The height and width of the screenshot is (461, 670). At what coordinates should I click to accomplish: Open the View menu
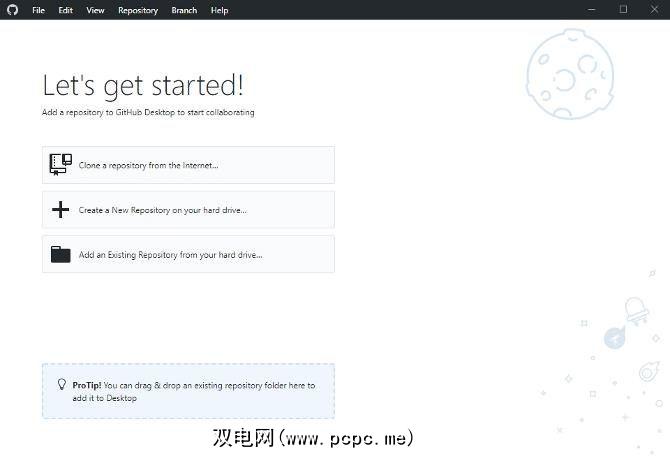point(95,10)
